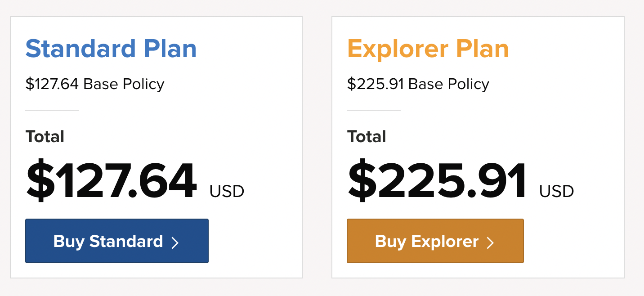Image resolution: width=644 pixels, height=296 pixels.
Task: Click USD beside the Explorer total
Action: (557, 192)
